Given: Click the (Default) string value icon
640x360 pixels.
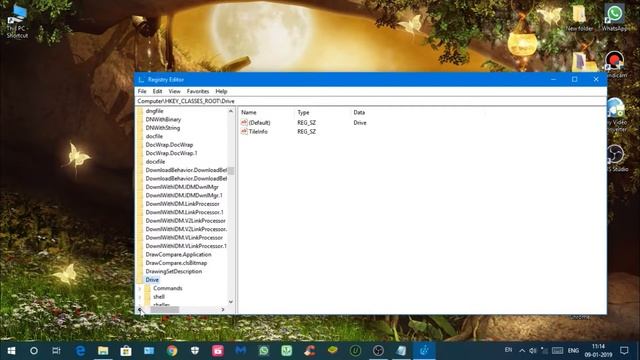Looking at the screenshot, I should pyautogui.click(x=244, y=122).
